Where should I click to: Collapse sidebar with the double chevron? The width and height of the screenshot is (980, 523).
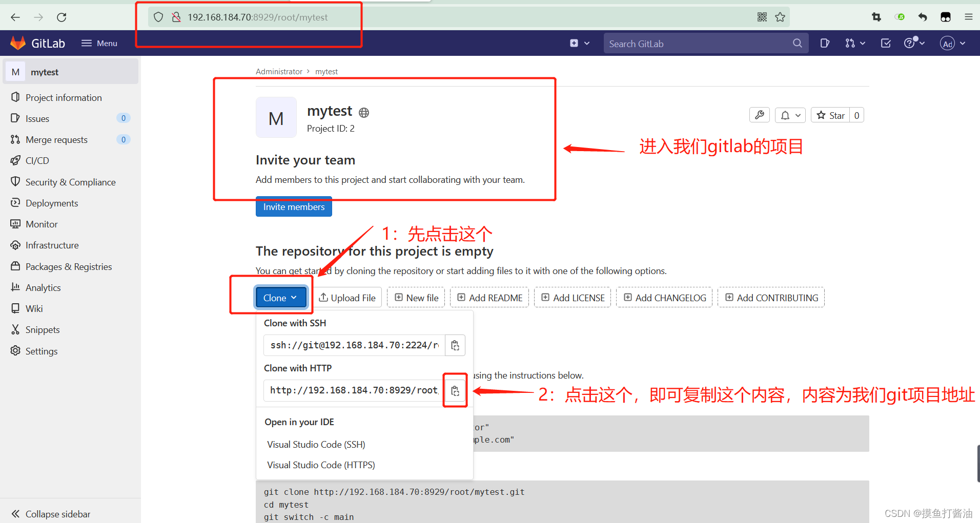tap(51, 514)
